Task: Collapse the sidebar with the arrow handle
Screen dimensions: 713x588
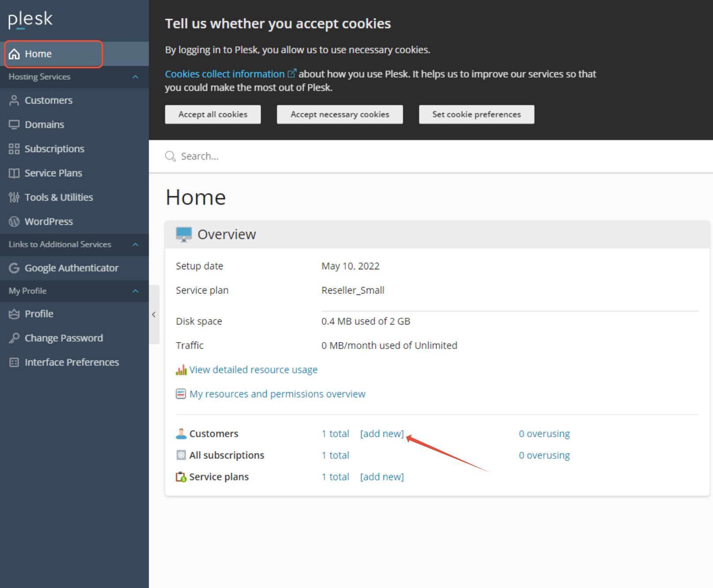Action: tap(154, 314)
